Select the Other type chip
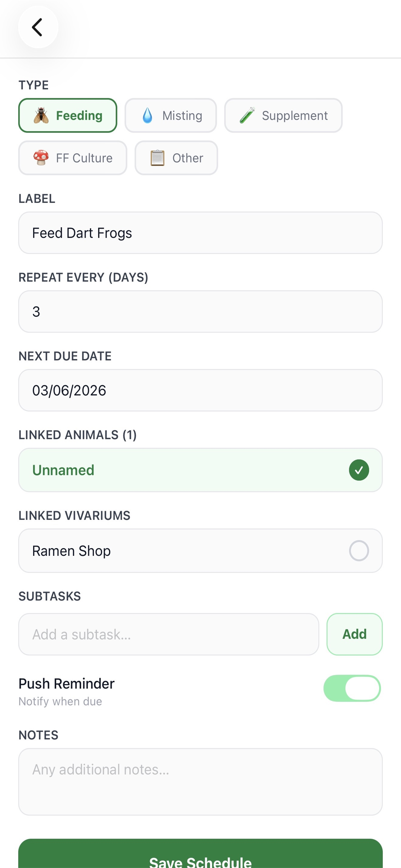The image size is (401, 868). pos(176,158)
